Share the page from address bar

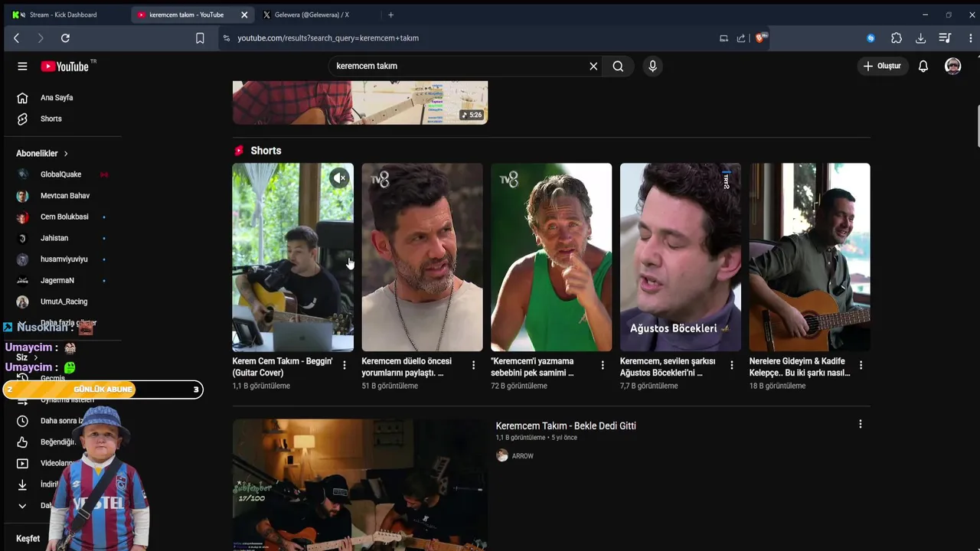coord(741,38)
